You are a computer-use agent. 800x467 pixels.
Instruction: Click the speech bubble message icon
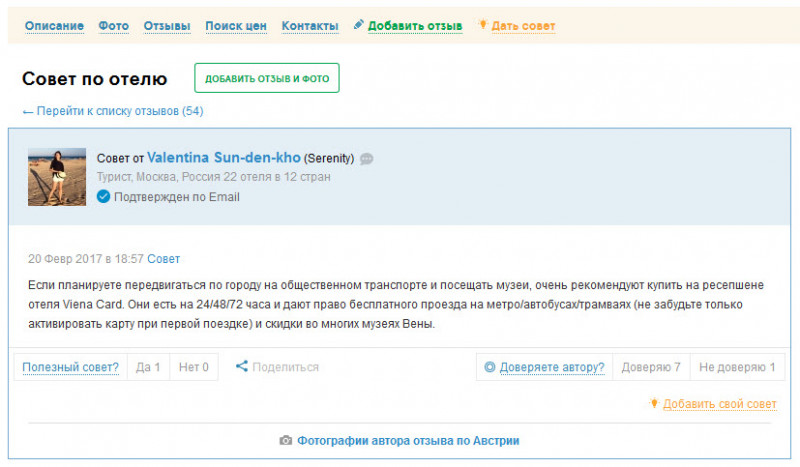366,159
